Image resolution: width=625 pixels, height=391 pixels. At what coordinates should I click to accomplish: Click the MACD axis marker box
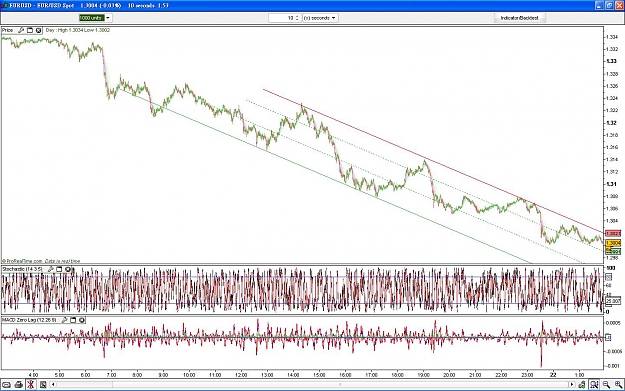tap(608, 338)
